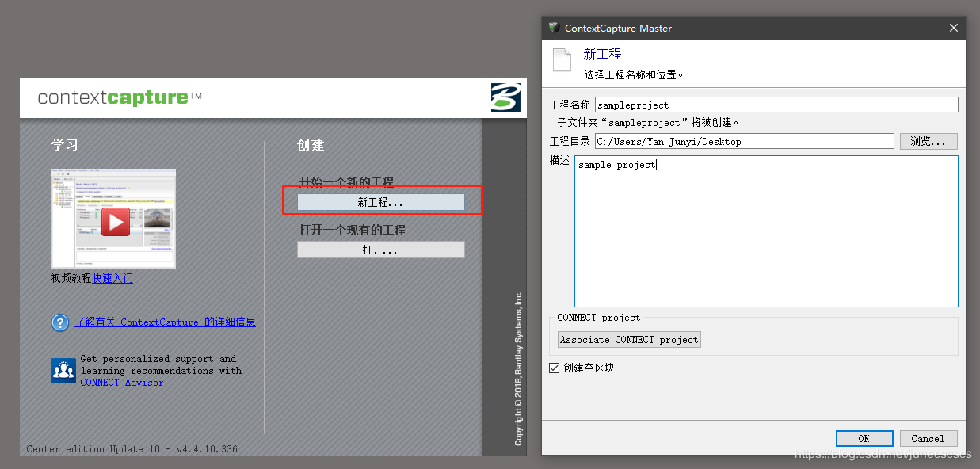Viewport: 980px width, 469px height.
Task: Open folder picker with 浏览... button
Action: click(x=929, y=141)
